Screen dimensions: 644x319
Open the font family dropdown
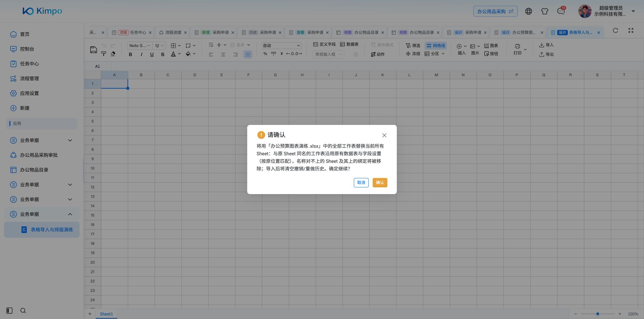[x=140, y=46]
